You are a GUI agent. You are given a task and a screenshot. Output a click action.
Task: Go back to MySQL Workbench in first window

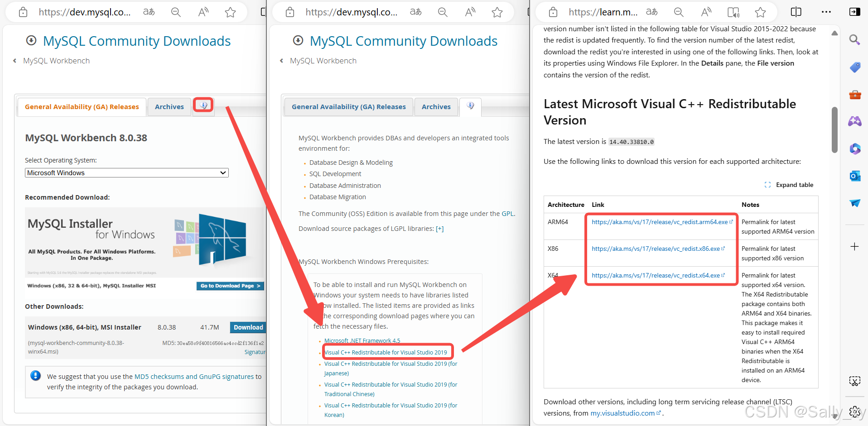point(56,61)
